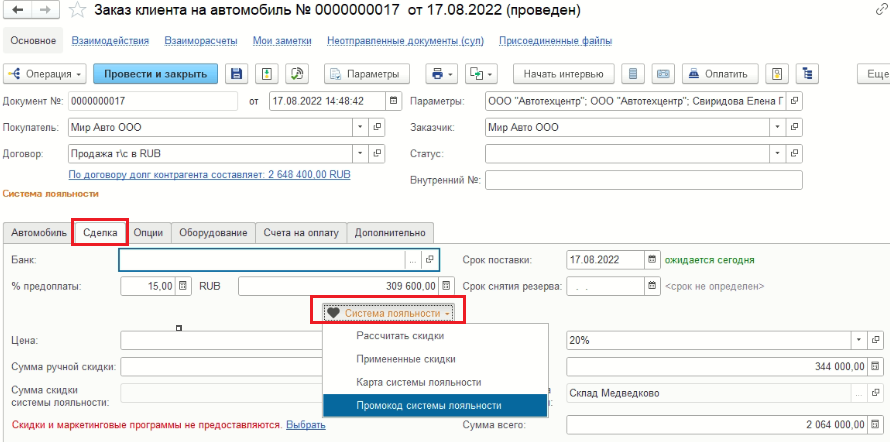Switch to the Опции tab
Screen dimensions: 890x442
[148, 232]
